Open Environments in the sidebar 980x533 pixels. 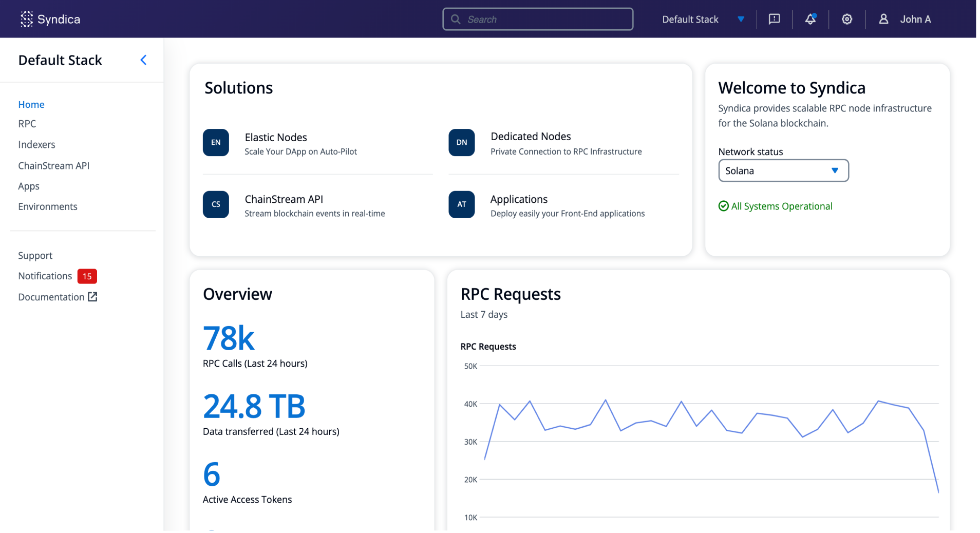(48, 206)
